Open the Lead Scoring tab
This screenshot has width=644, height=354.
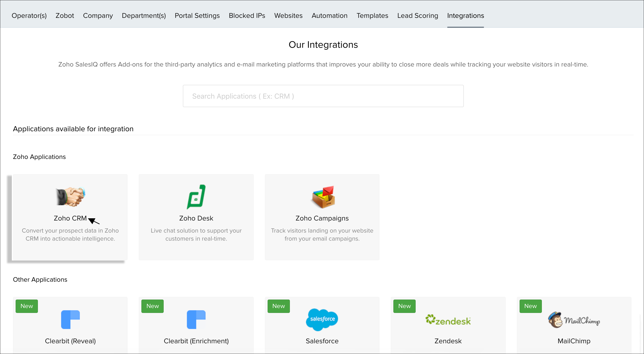417,15
